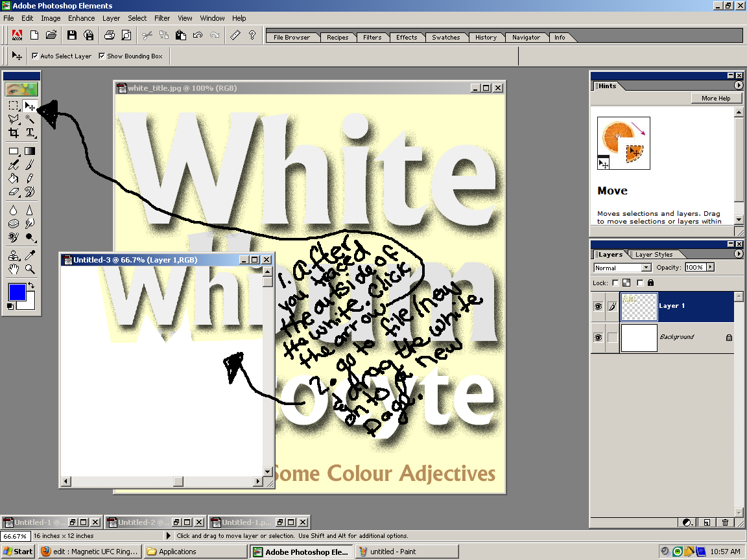Open the Normal blend mode dropdown
Viewport: 747px width, 560px height.
click(622, 268)
